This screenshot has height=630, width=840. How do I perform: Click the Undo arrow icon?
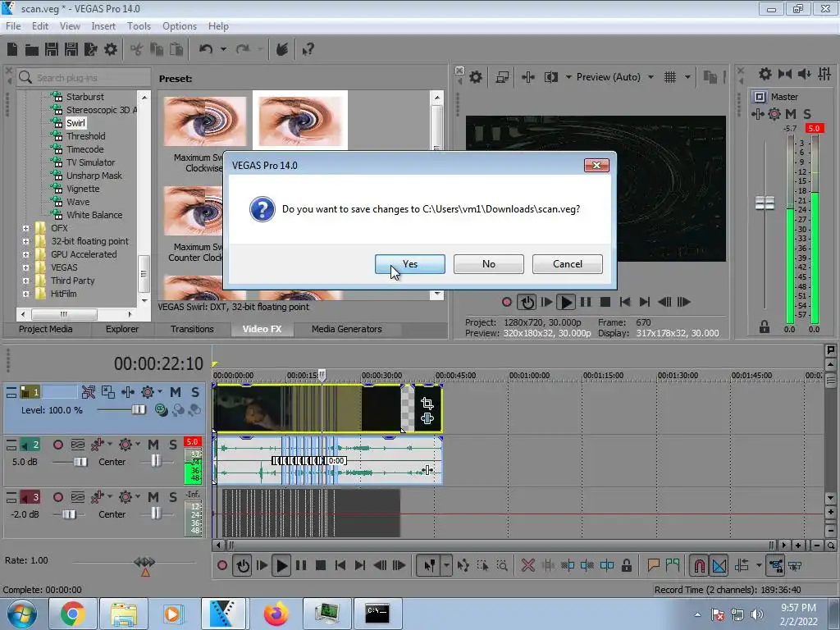click(x=206, y=49)
